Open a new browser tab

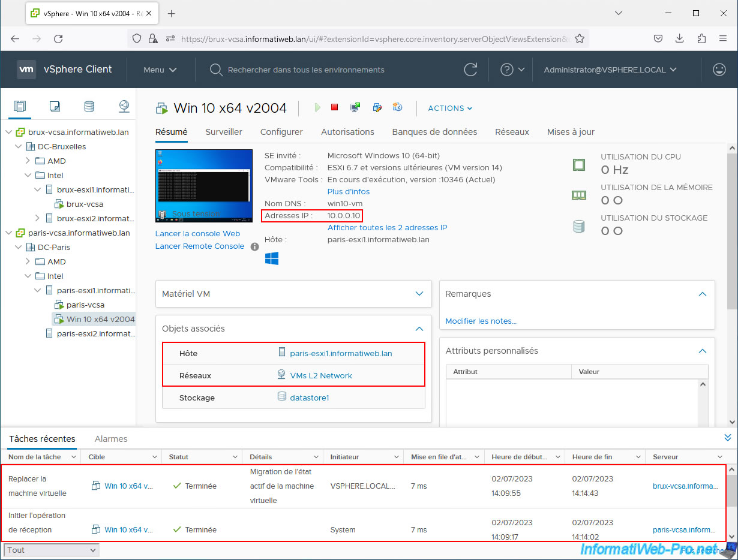(171, 13)
